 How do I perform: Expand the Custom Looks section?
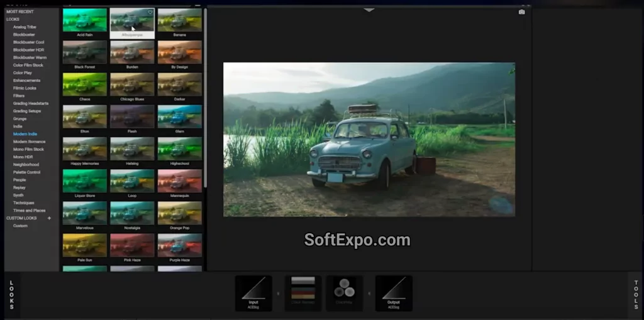[21, 218]
